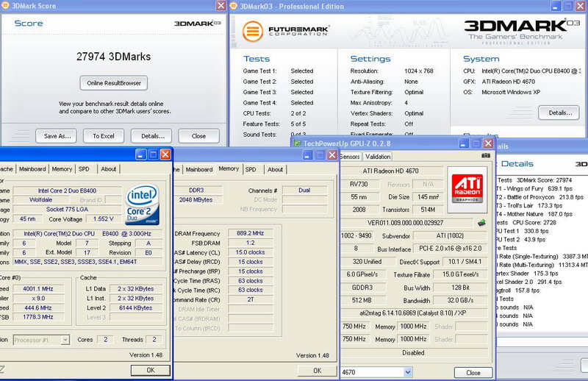Export the score with To Excel button
Image resolution: width=588 pixels, height=381 pixels.
click(x=104, y=136)
